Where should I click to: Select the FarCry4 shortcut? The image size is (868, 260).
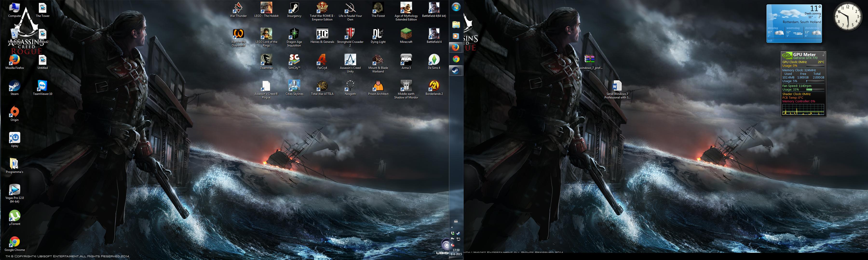pyautogui.click(x=322, y=62)
